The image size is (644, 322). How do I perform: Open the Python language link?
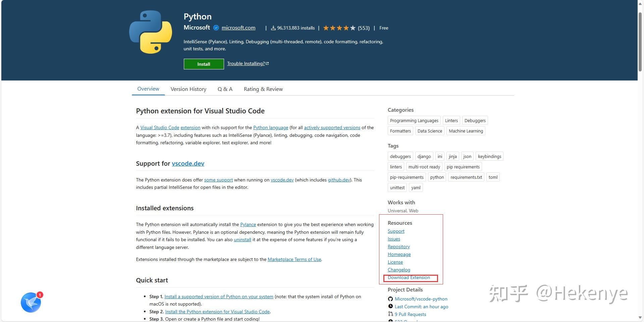click(x=271, y=127)
